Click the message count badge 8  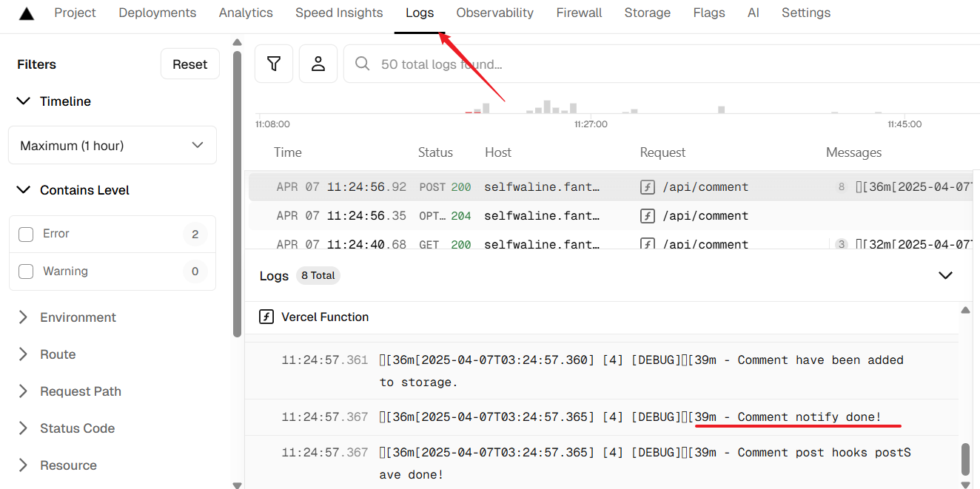[841, 187]
